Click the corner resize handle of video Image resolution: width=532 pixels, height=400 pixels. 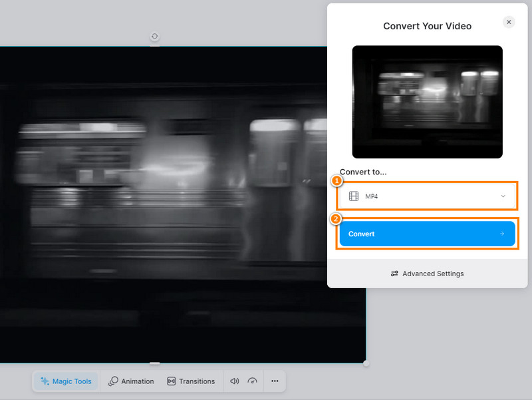click(x=366, y=363)
